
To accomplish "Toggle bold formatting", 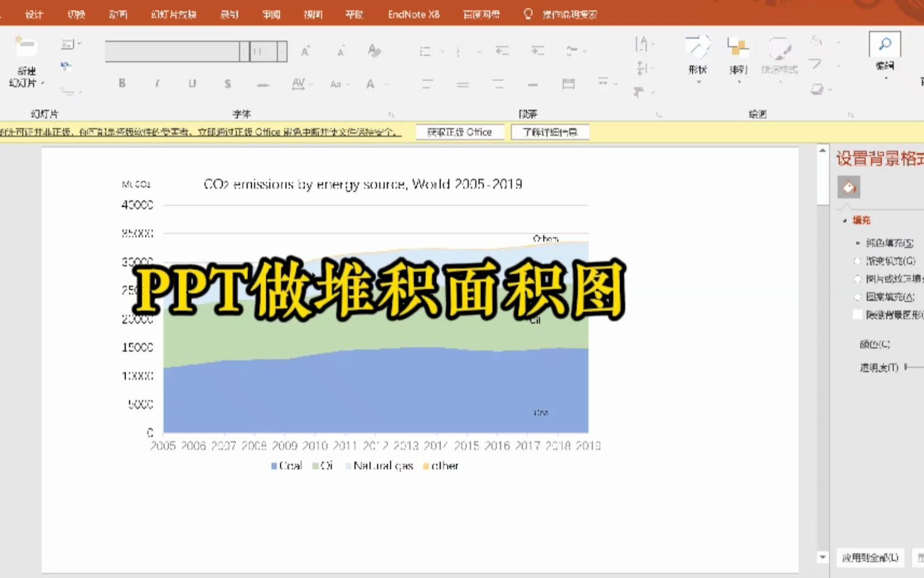I will (x=122, y=83).
